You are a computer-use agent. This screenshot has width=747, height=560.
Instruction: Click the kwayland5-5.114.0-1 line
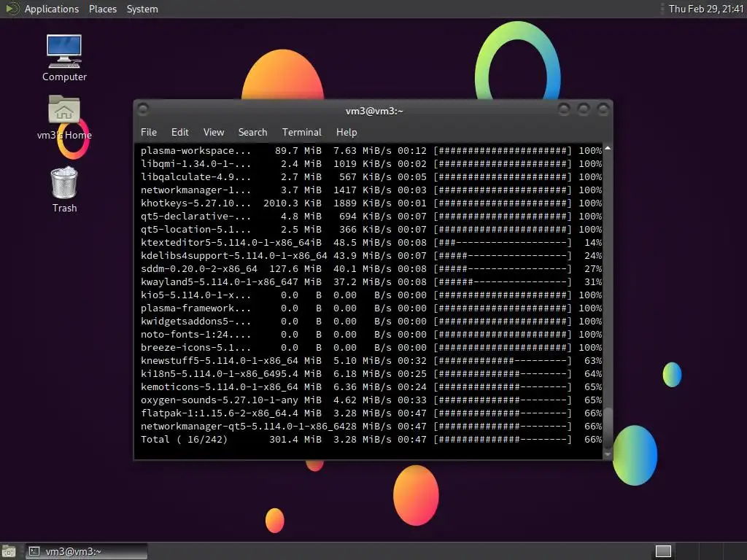point(371,282)
